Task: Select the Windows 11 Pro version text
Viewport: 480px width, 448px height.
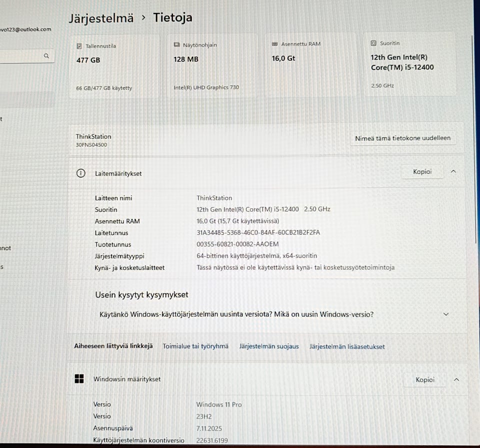Action: [x=219, y=404]
